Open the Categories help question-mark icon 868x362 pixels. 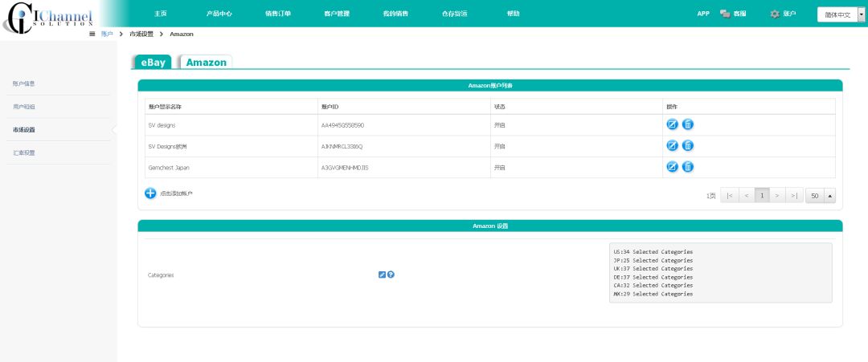[391, 275]
